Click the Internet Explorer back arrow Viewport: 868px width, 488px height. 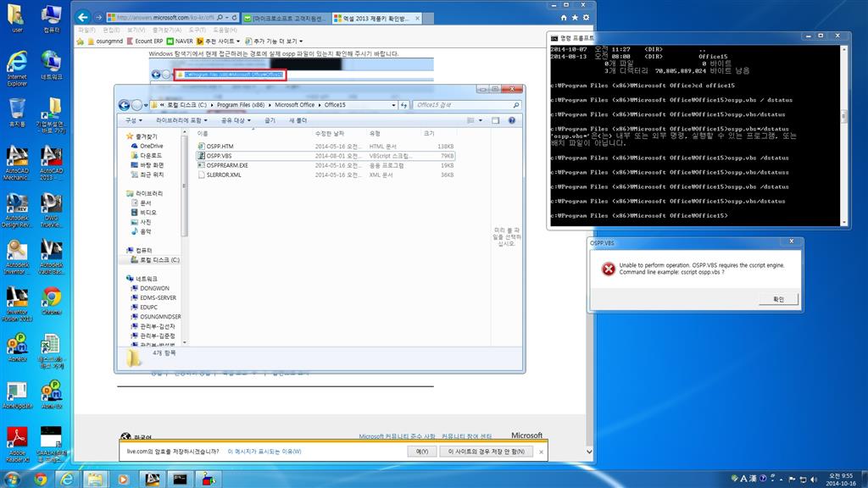[82, 18]
